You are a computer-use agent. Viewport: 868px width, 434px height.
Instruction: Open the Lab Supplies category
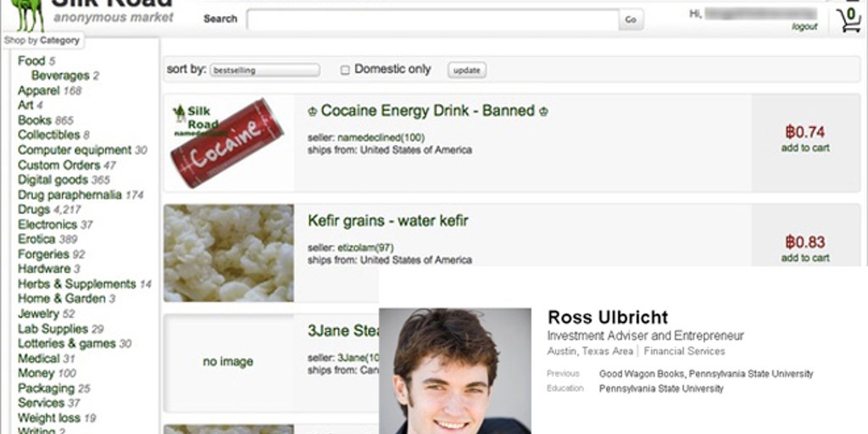(x=53, y=329)
